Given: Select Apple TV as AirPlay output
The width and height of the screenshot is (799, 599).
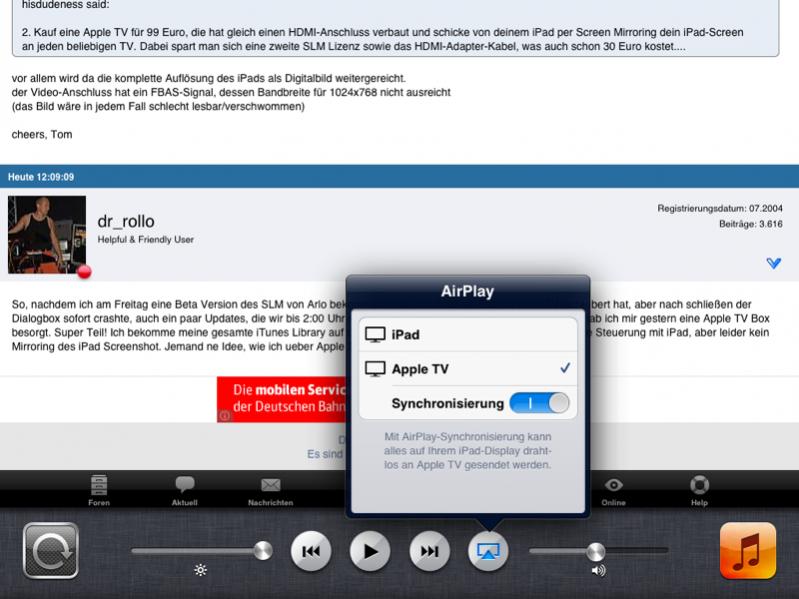Looking at the screenshot, I should pos(468,369).
